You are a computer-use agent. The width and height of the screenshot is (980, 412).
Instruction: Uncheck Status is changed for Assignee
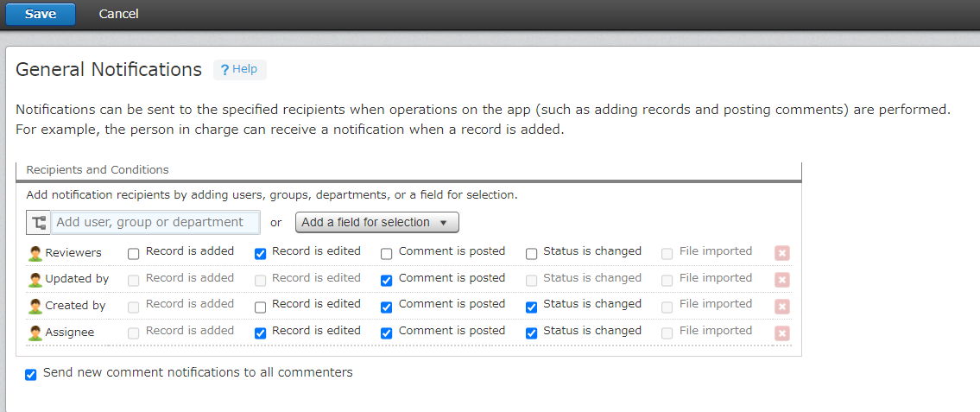click(532, 333)
